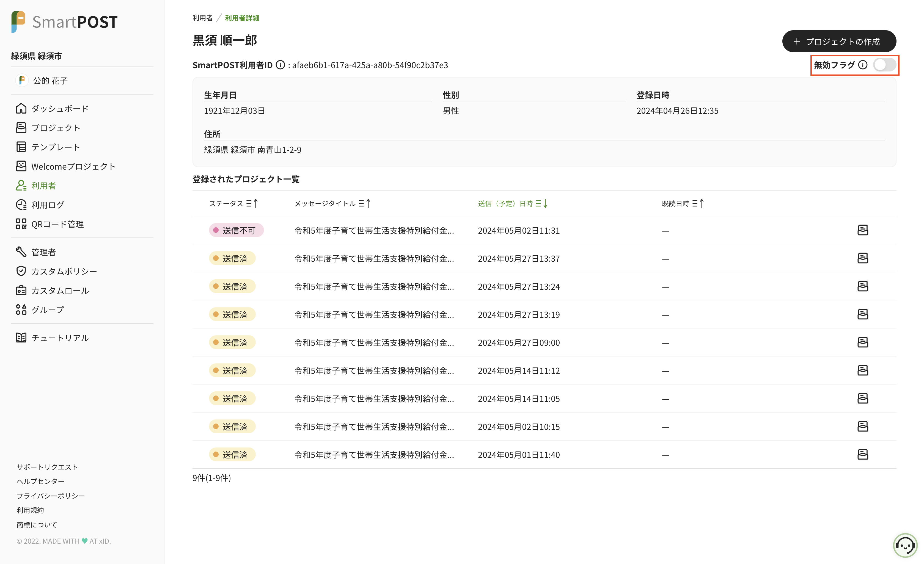Go to 利用者 breadcrumb link

(x=202, y=18)
